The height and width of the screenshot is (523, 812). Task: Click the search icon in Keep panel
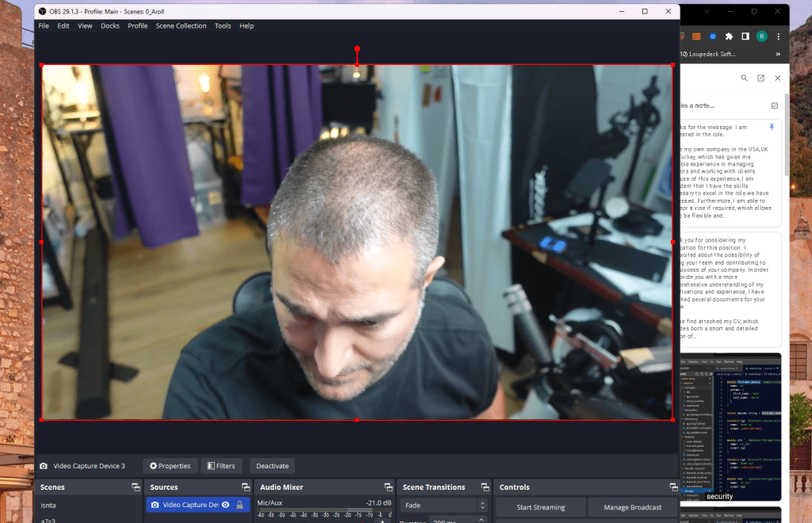(744, 78)
